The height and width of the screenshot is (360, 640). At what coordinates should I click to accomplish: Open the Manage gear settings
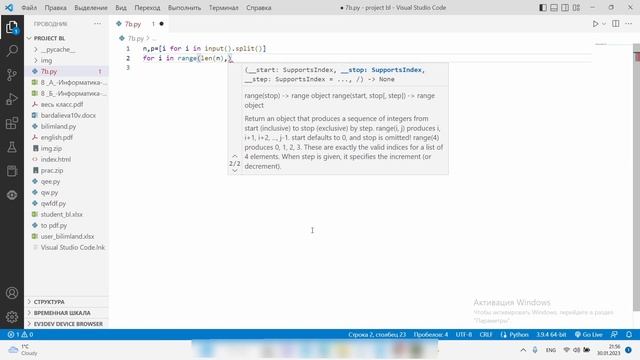12,316
